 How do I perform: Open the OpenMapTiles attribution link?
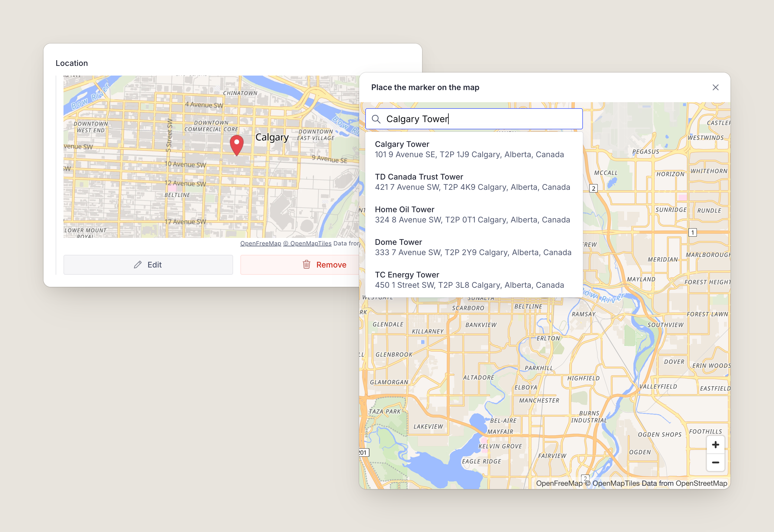[x=307, y=243]
